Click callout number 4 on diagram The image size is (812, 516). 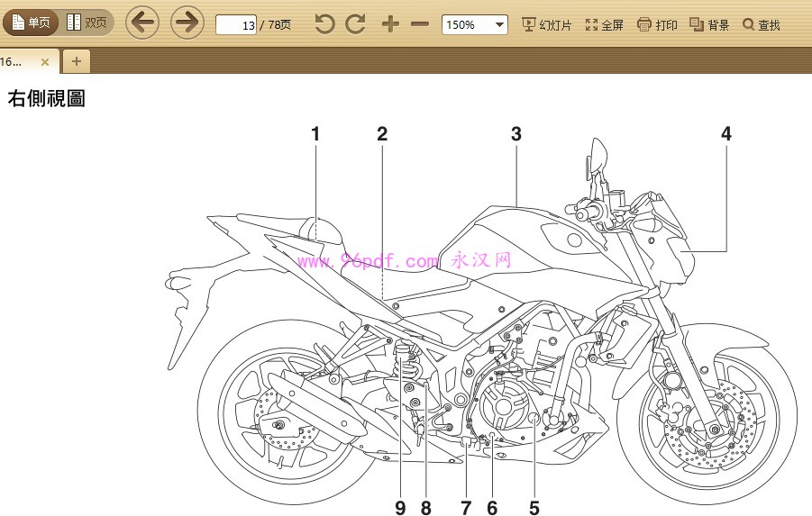(725, 134)
